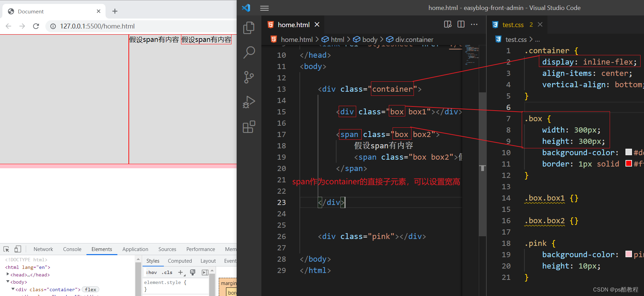Switch to the Application DevTools tab
The width and height of the screenshot is (644, 296).
[135, 249]
